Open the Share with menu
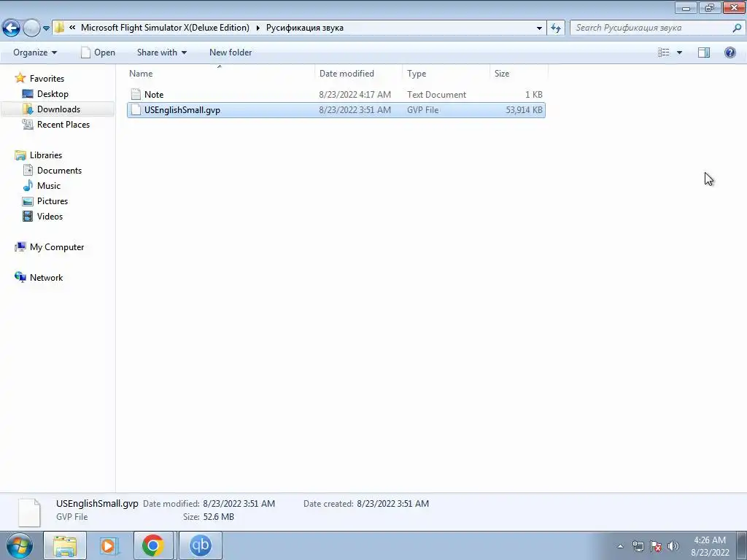The width and height of the screenshot is (747, 560). tap(161, 52)
